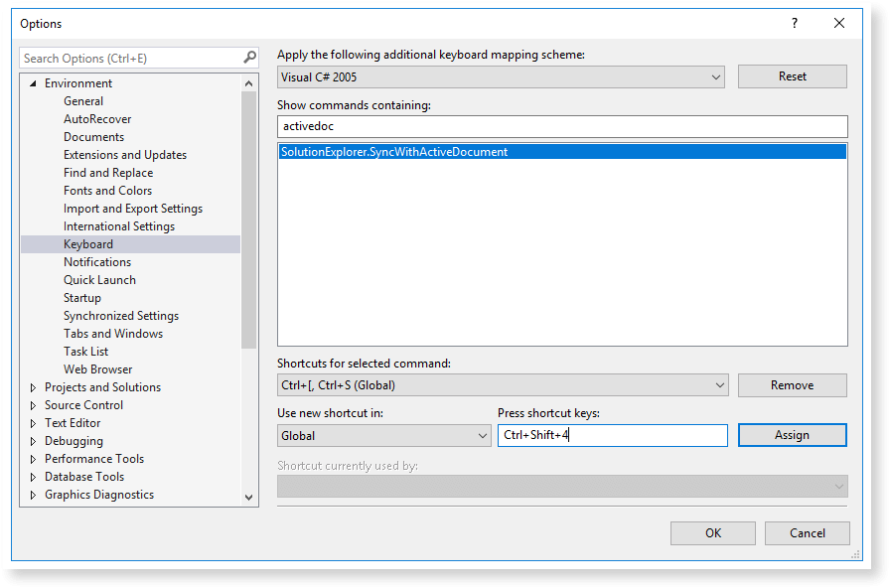Confirm changes with the OK button

pyautogui.click(x=712, y=532)
